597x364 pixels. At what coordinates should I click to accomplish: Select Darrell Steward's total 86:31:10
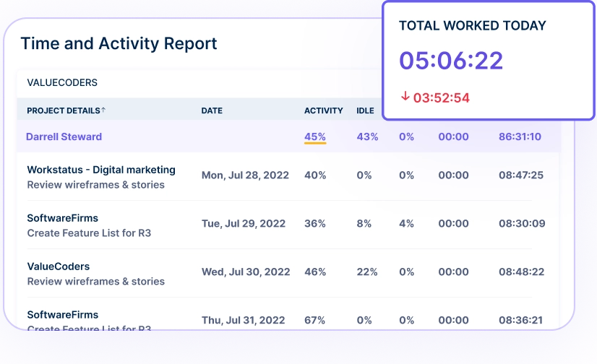(x=520, y=136)
